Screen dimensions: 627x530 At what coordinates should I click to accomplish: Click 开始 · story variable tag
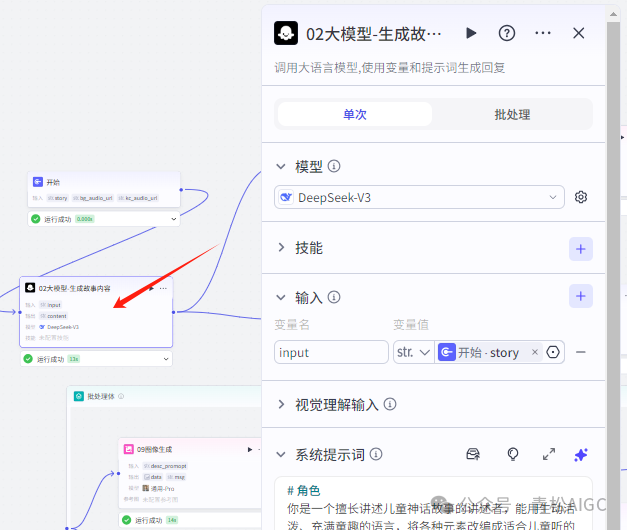(x=488, y=352)
